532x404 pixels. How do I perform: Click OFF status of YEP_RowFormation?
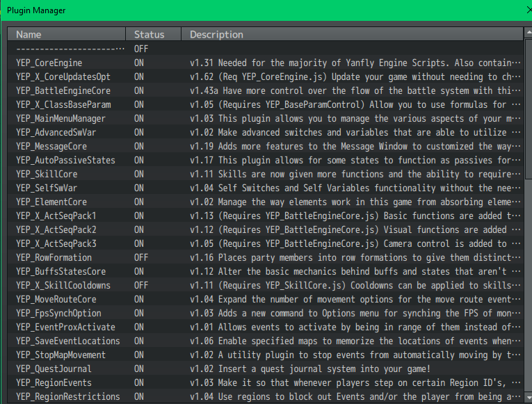(x=140, y=257)
